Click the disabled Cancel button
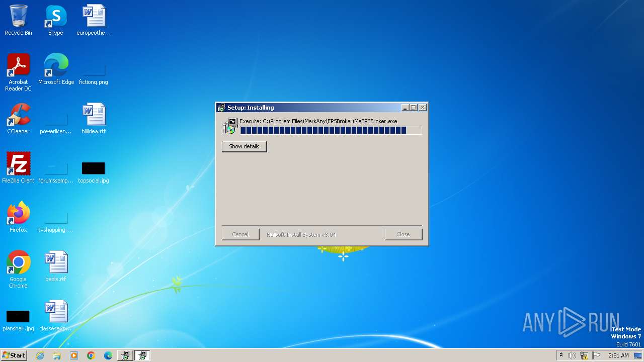644x362 pixels. 240,234
